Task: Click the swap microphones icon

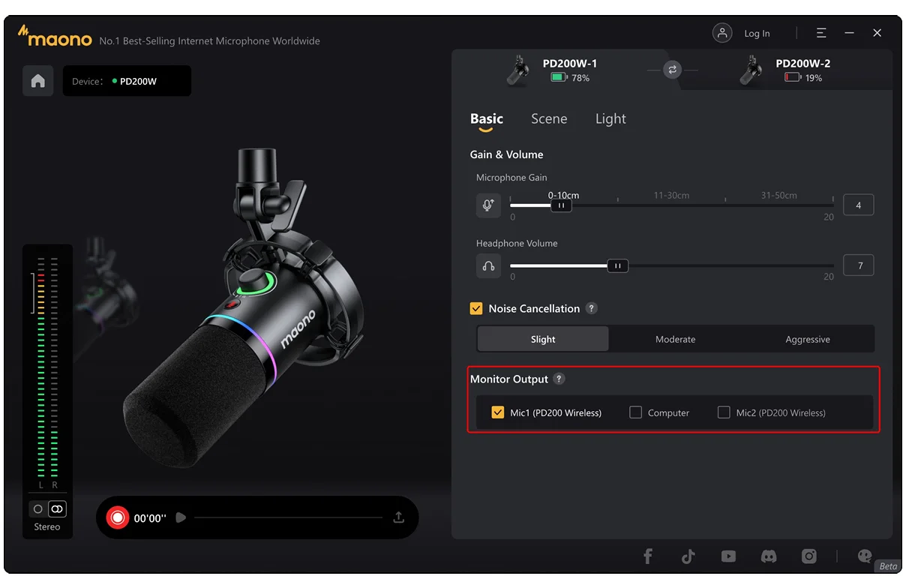Action: (x=672, y=70)
